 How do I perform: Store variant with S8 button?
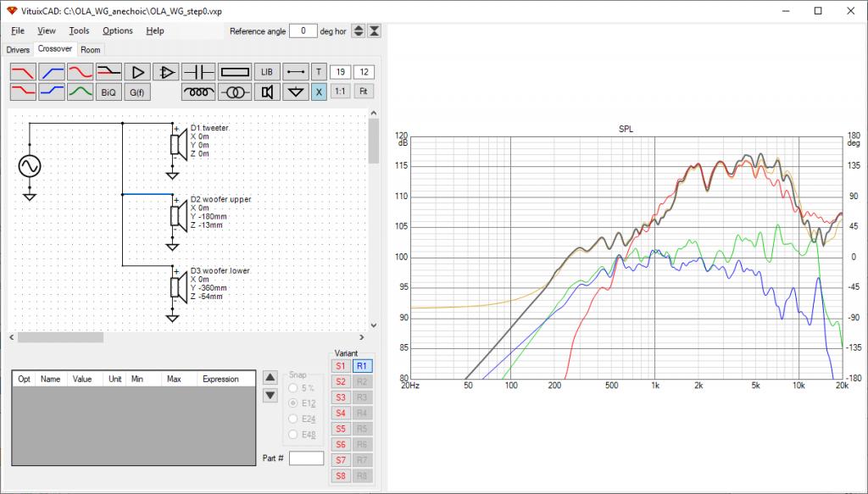click(x=341, y=475)
